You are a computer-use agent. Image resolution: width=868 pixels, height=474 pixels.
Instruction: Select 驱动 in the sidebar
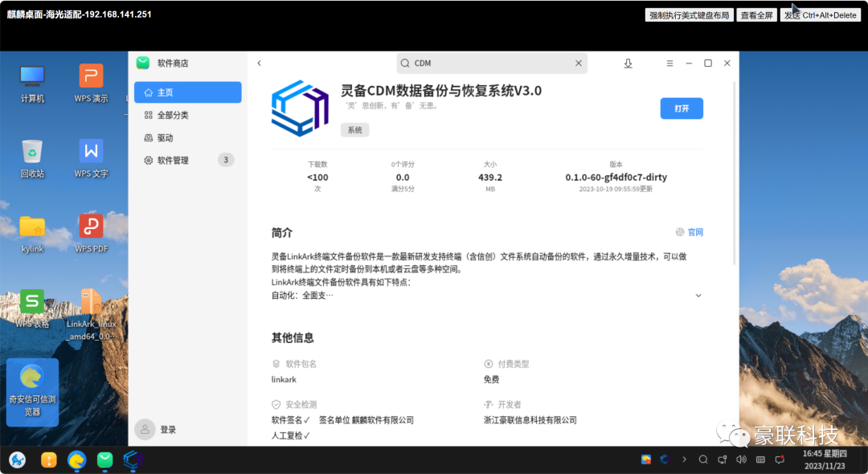click(187, 137)
